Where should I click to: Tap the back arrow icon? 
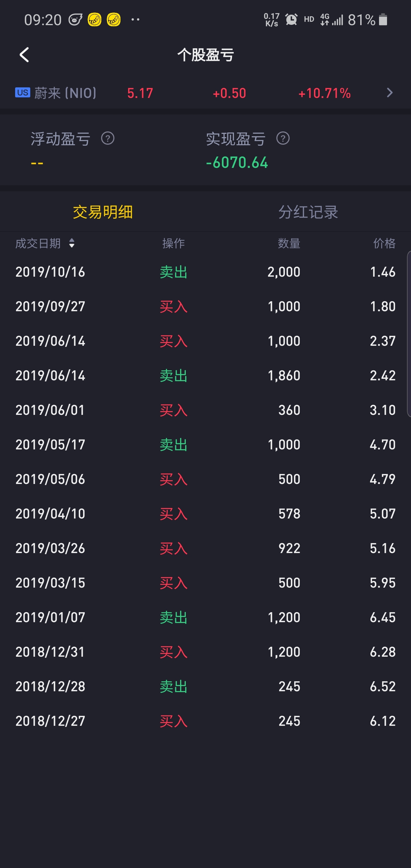pos(24,55)
